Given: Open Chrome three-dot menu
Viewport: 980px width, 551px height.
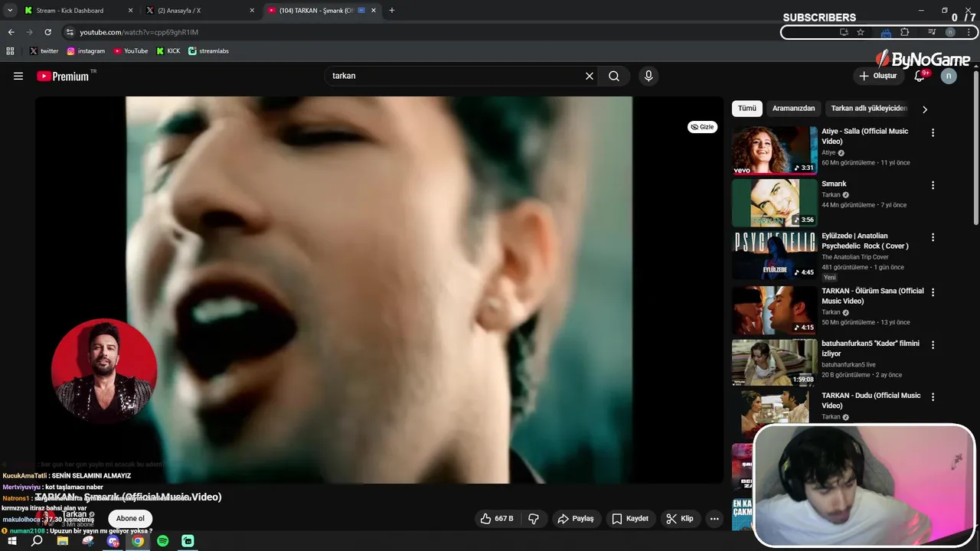Looking at the screenshot, I should [x=969, y=32].
